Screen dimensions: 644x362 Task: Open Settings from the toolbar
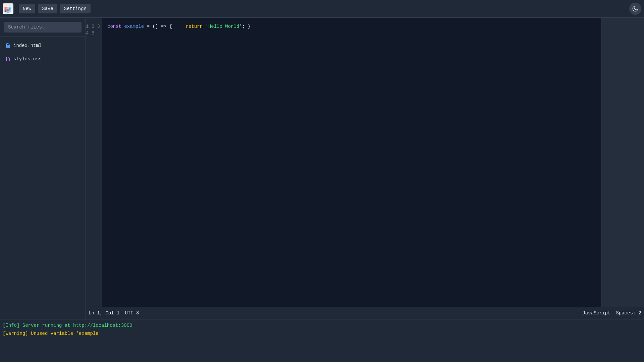tap(75, 9)
